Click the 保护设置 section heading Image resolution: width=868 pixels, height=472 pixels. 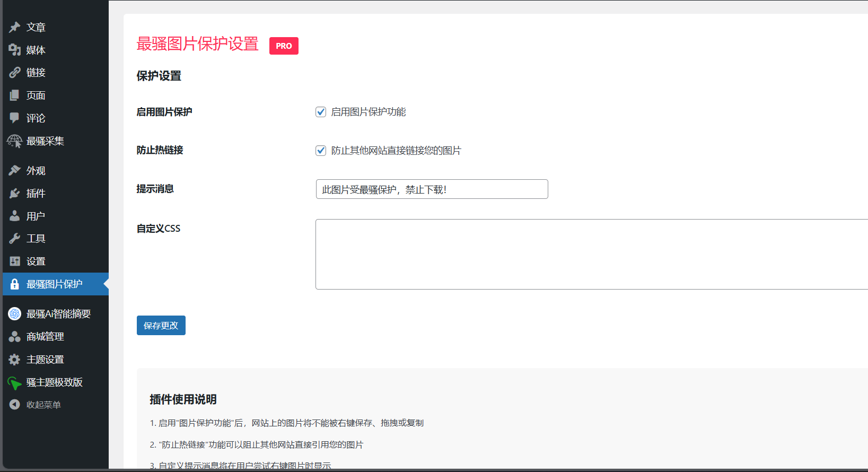pos(159,76)
